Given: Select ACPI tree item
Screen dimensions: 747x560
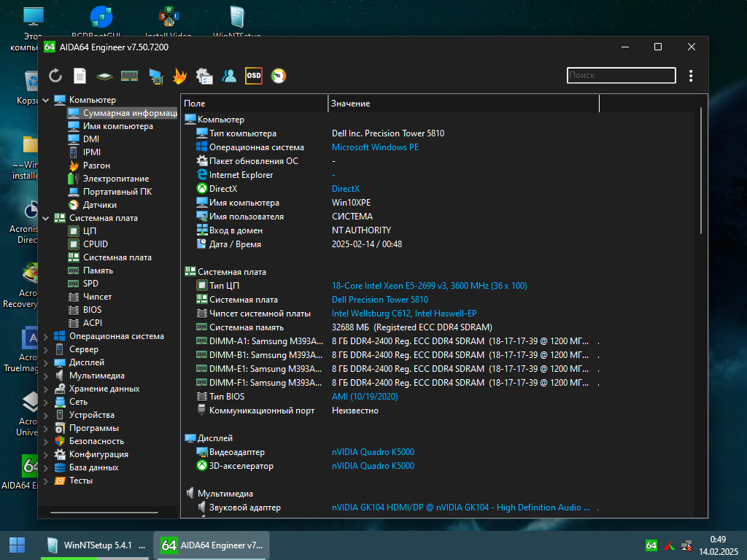Looking at the screenshot, I should [x=93, y=323].
